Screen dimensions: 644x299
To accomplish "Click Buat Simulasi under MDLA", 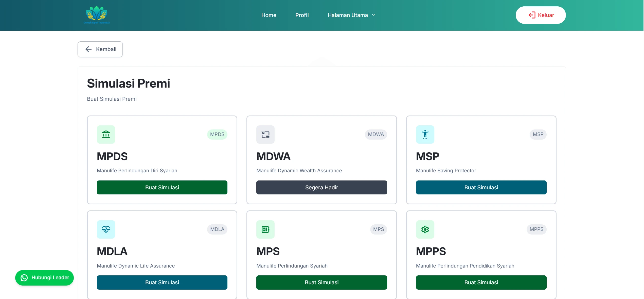I will click(x=162, y=282).
